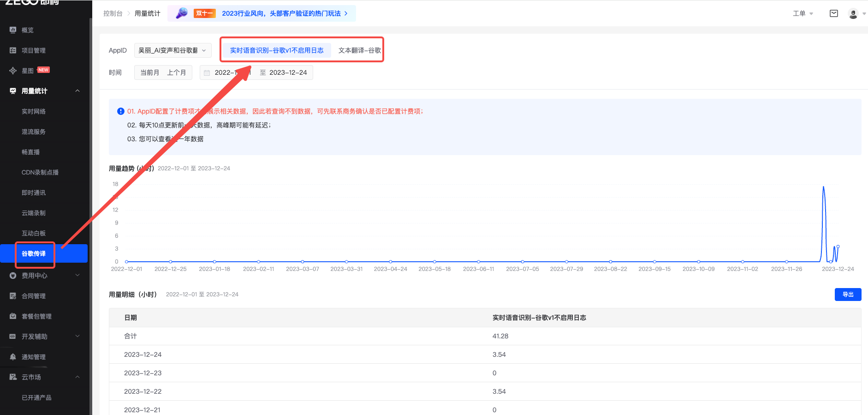Open 已开通产品 in the sidebar
Image resolution: width=868 pixels, height=415 pixels.
(x=36, y=397)
